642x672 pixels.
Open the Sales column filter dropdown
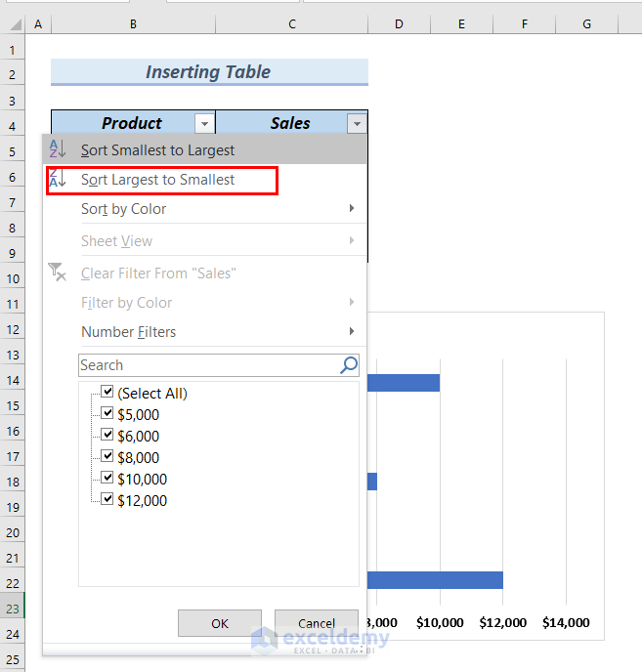[x=357, y=124]
